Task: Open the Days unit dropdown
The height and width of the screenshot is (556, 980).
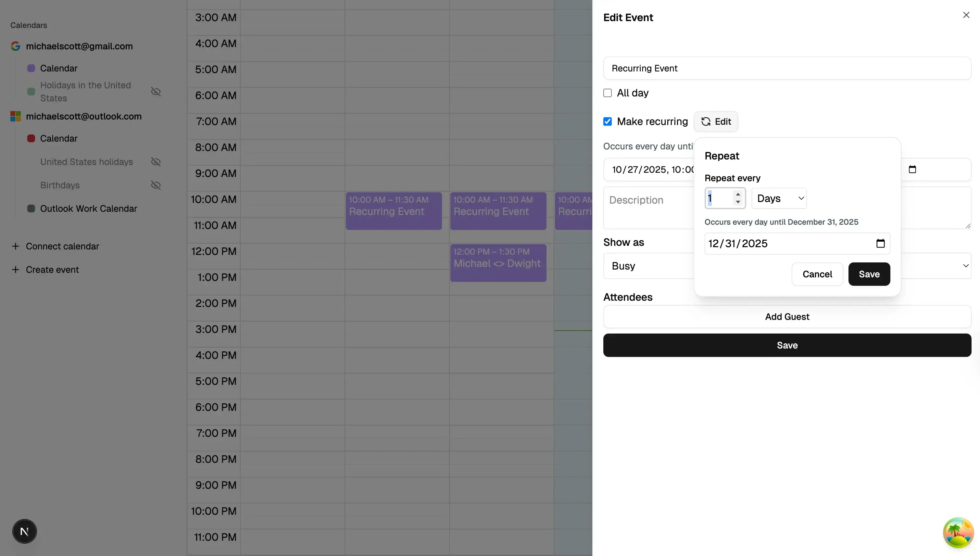Action: click(x=779, y=198)
